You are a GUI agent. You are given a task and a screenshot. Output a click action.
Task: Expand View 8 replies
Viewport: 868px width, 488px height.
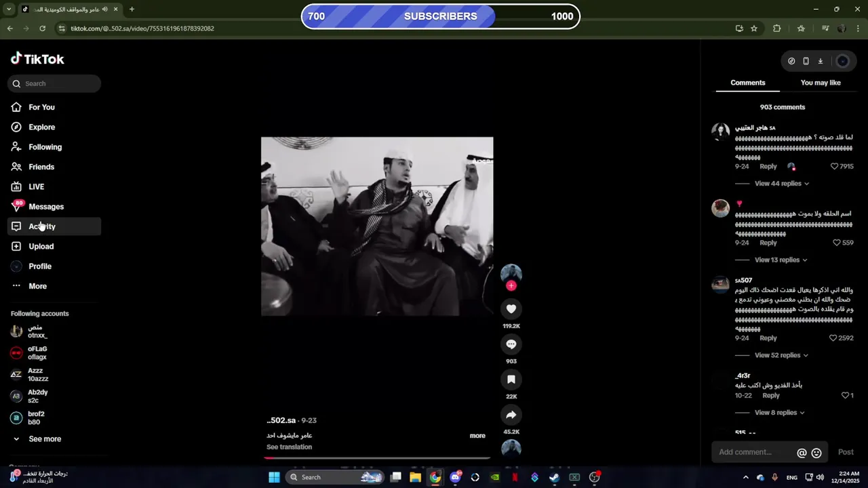779,413
